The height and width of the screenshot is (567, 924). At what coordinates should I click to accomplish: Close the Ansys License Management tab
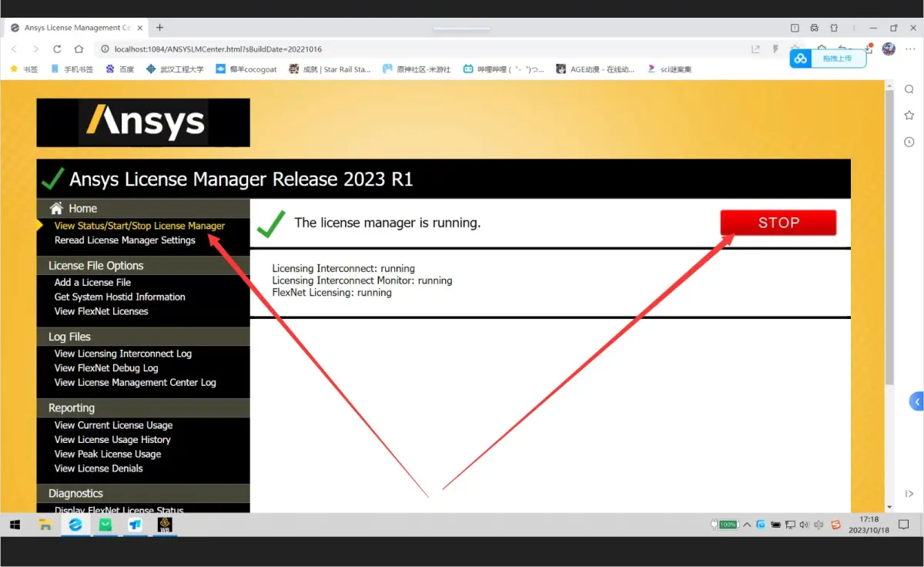click(139, 28)
